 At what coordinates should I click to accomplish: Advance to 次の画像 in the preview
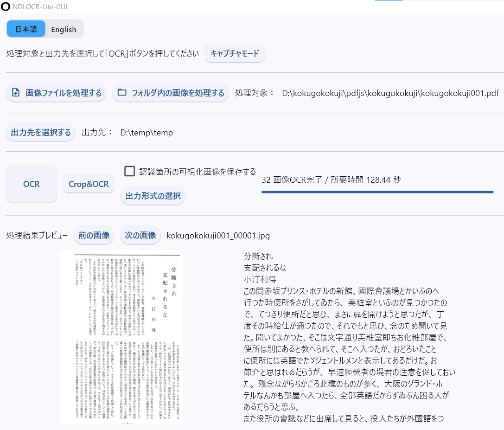coord(140,235)
